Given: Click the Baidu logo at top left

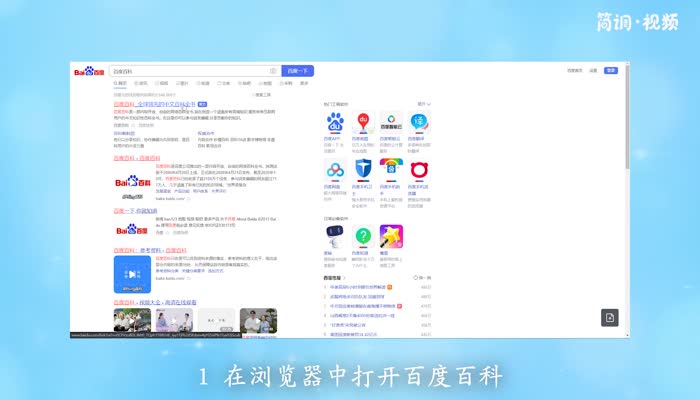Looking at the screenshot, I should point(88,72).
